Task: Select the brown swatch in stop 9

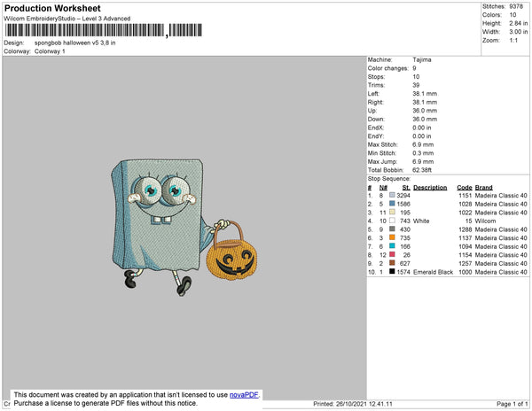Action: click(392, 263)
